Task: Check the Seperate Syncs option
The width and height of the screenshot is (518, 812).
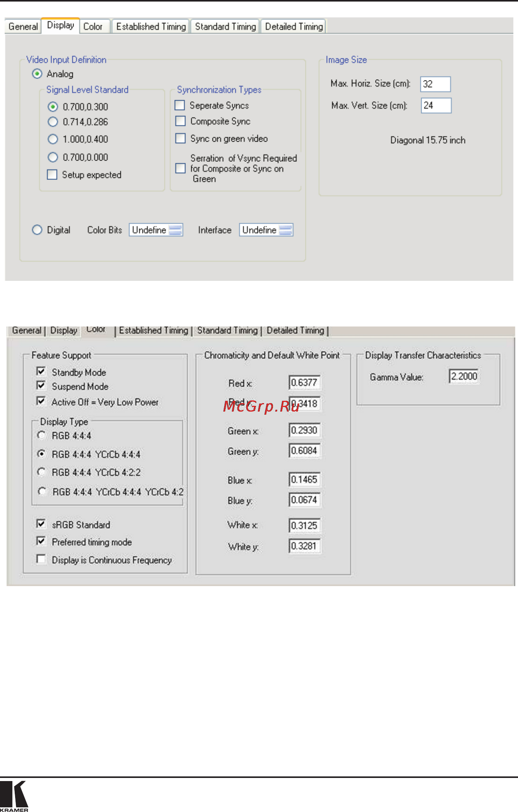Action: (180, 105)
